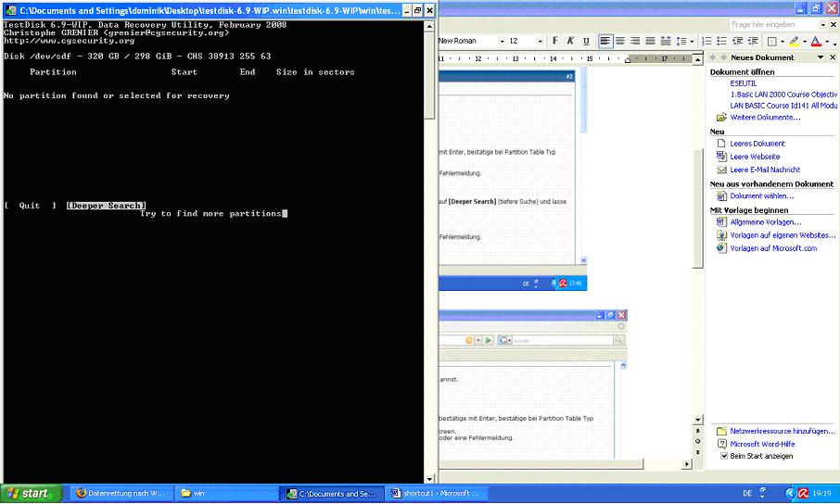Click the outside border icon
Screen dimensions: 840x504
point(772,42)
